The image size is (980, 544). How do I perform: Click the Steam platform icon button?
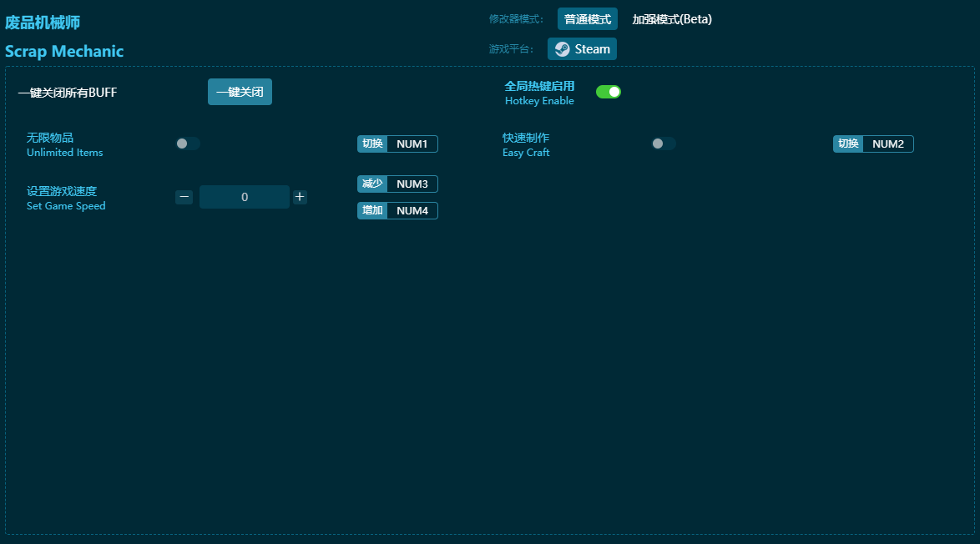tap(582, 49)
